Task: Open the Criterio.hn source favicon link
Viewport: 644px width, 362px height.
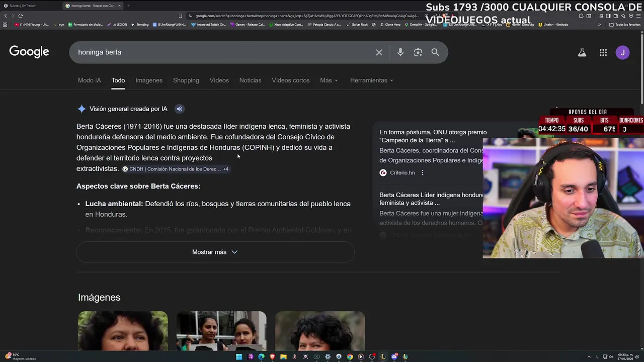Action: click(x=383, y=172)
